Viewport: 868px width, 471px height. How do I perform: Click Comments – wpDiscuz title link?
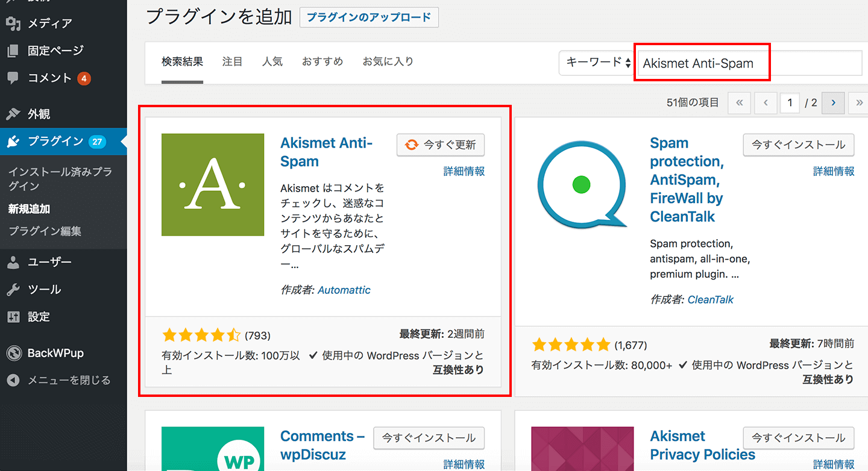point(322,445)
